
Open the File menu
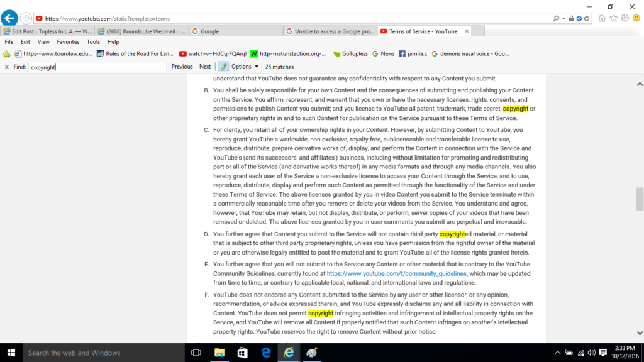[x=9, y=42]
